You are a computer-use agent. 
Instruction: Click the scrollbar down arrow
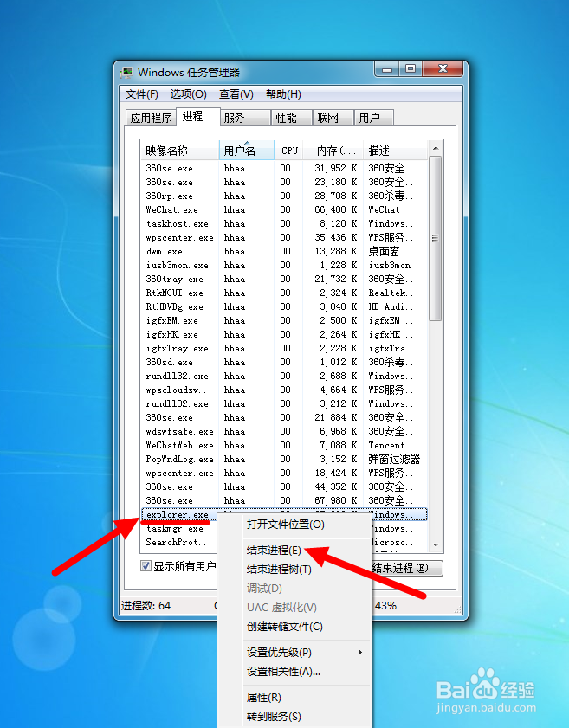[436, 544]
